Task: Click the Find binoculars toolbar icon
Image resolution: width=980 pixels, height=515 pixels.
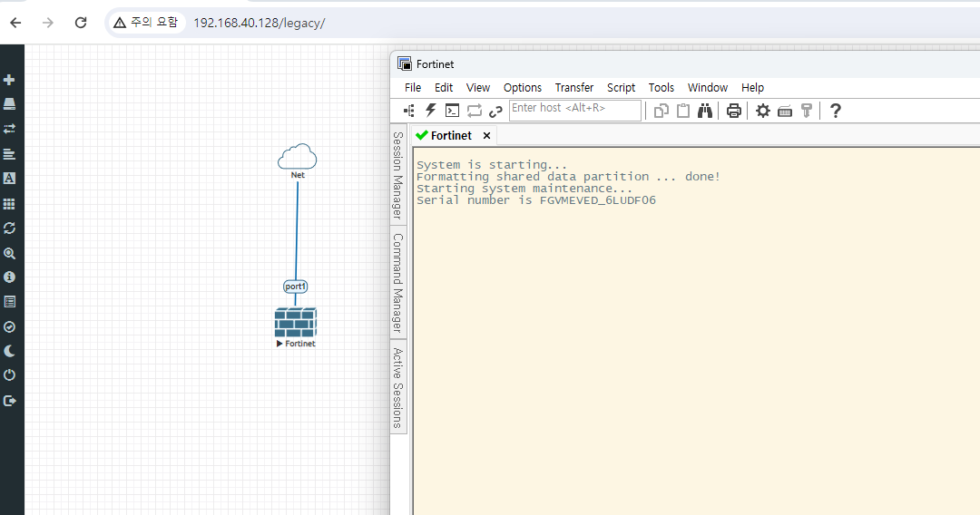Action: pos(705,112)
